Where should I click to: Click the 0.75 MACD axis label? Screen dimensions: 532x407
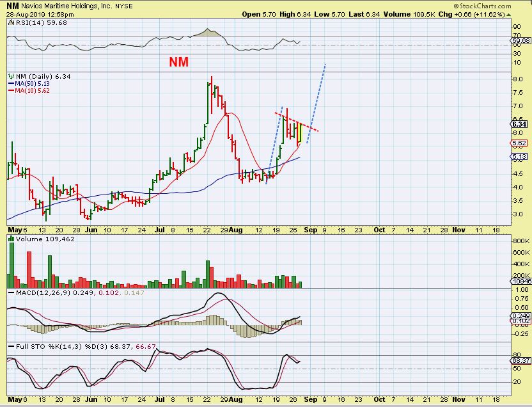coord(522,299)
